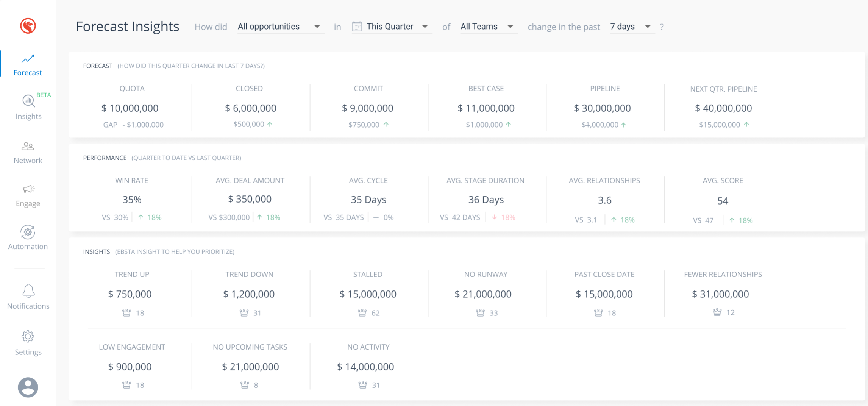This screenshot has height=406, width=868.
Task: View the No Runway $21,000,000 deals
Action: 483,294
